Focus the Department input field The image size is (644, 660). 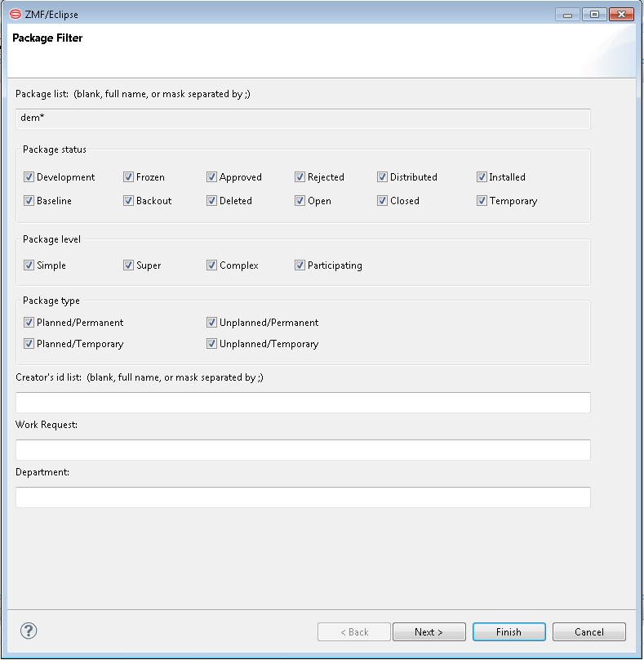pyautogui.click(x=303, y=497)
